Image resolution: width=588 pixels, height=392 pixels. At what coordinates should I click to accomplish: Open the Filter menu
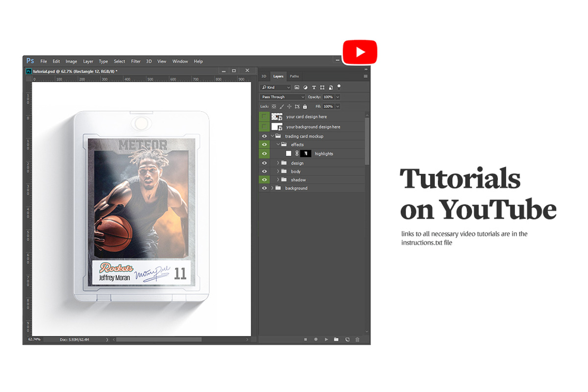tap(136, 61)
